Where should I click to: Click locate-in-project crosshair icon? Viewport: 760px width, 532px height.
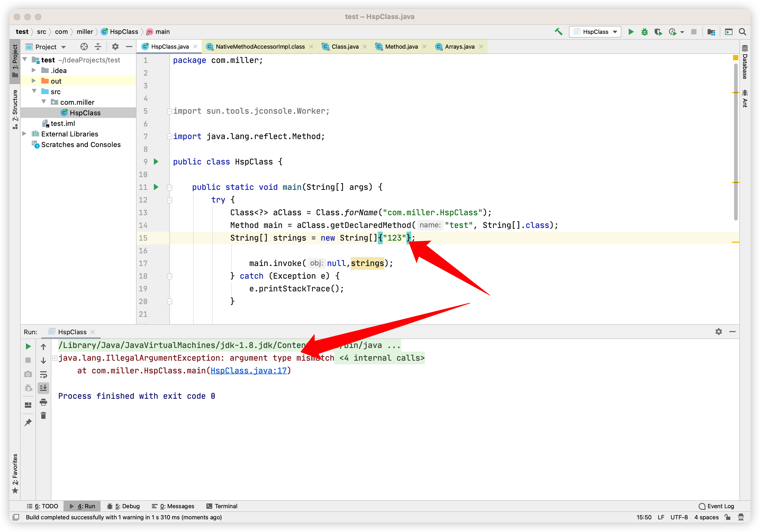pyautogui.click(x=84, y=47)
